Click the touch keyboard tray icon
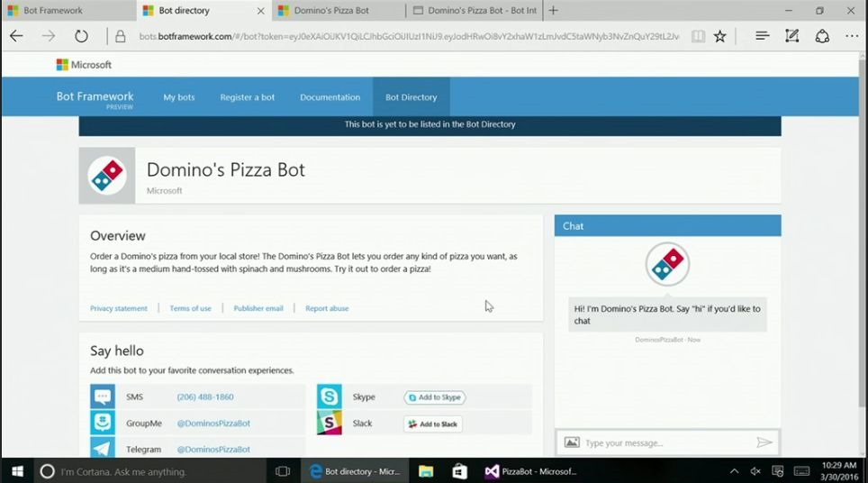 point(802,471)
